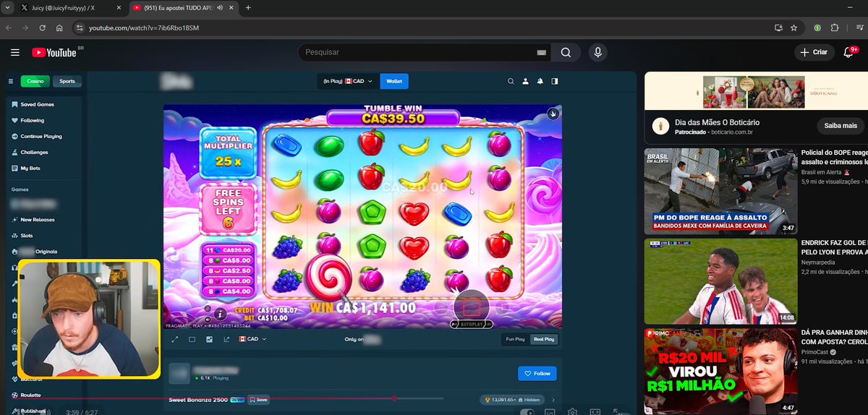Pop out the game in new window

tap(226, 339)
